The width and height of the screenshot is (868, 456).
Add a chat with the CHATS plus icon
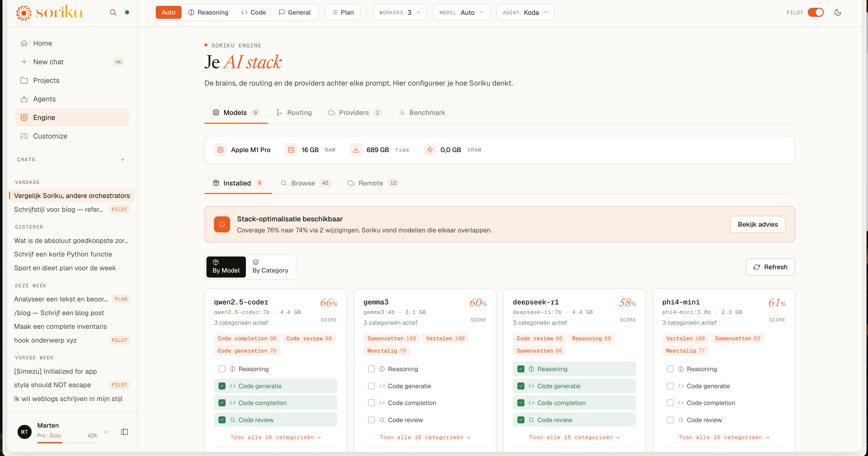tap(123, 160)
